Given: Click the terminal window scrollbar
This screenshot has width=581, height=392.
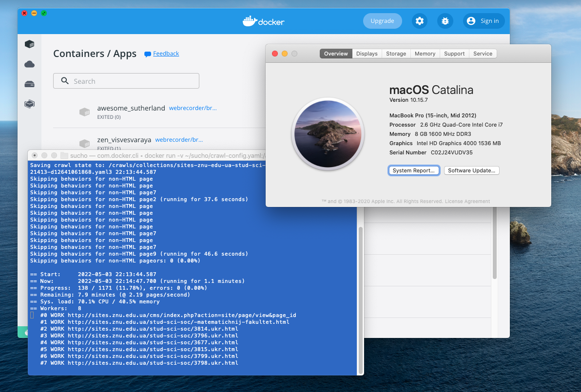Looking at the screenshot, I should 361,300.
